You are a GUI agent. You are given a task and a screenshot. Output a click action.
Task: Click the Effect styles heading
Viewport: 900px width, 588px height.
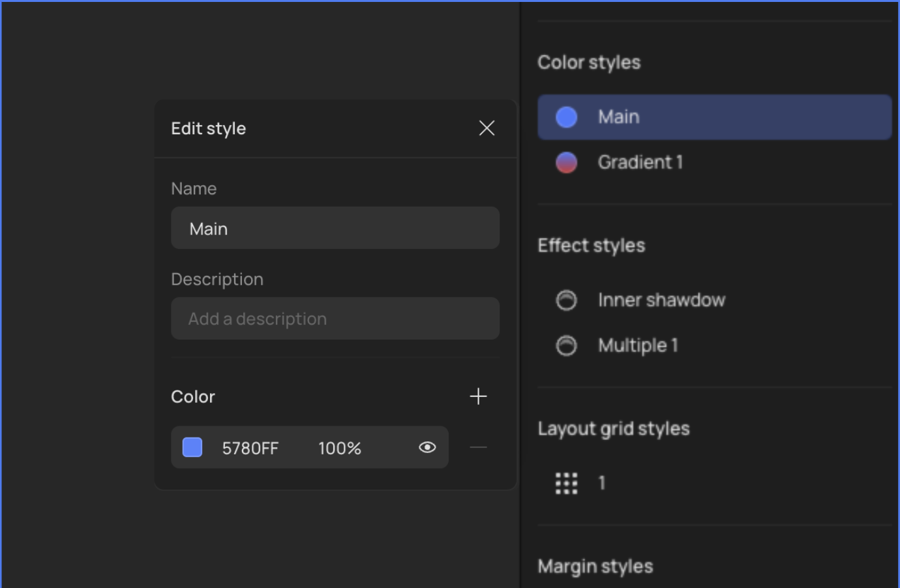pyautogui.click(x=592, y=246)
